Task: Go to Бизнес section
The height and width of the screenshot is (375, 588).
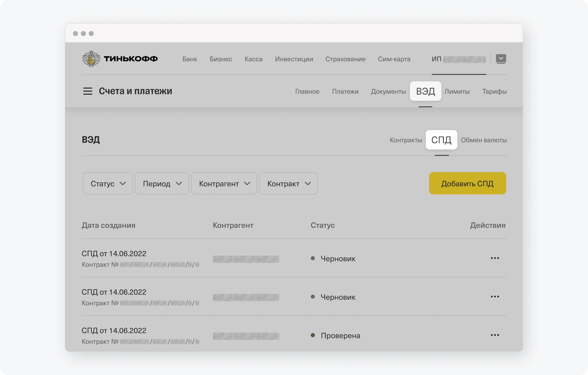Action: [221, 59]
